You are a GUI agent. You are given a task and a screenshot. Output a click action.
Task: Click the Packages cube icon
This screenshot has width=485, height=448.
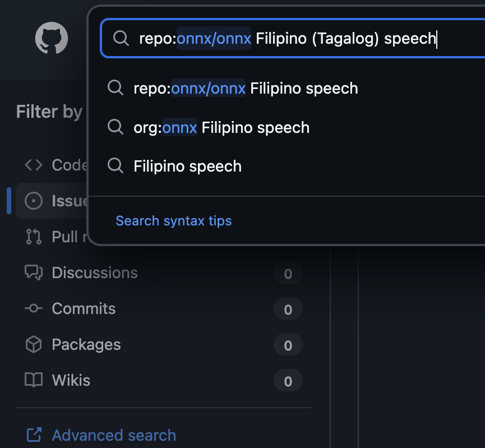[x=34, y=344]
